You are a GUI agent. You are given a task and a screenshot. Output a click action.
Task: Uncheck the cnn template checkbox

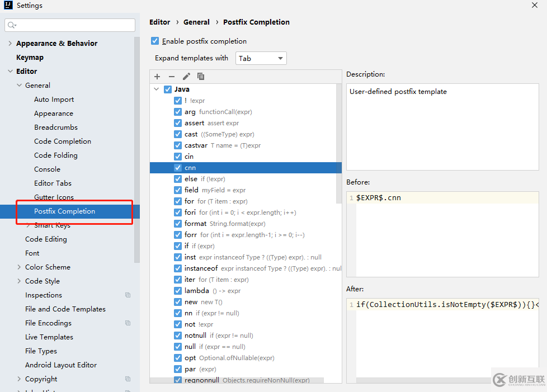[178, 168]
